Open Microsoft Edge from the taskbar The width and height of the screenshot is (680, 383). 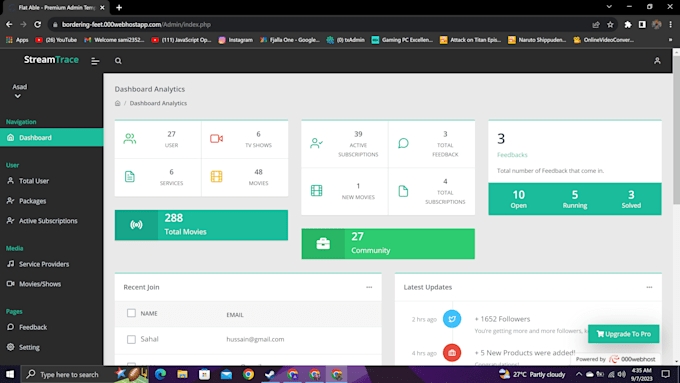click(x=160, y=374)
